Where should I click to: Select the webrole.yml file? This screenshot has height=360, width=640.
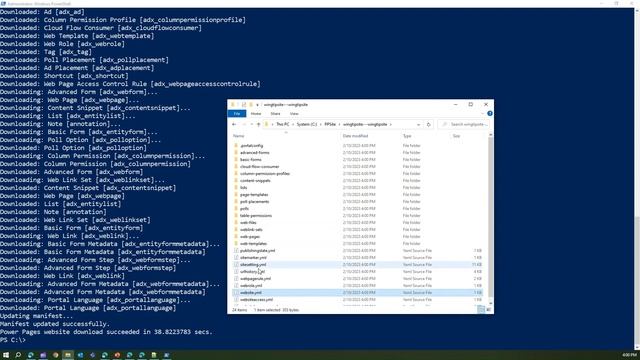[x=251, y=285]
